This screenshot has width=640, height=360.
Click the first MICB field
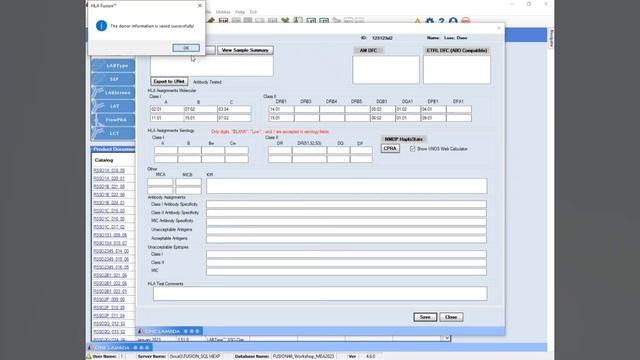coord(188,182)
